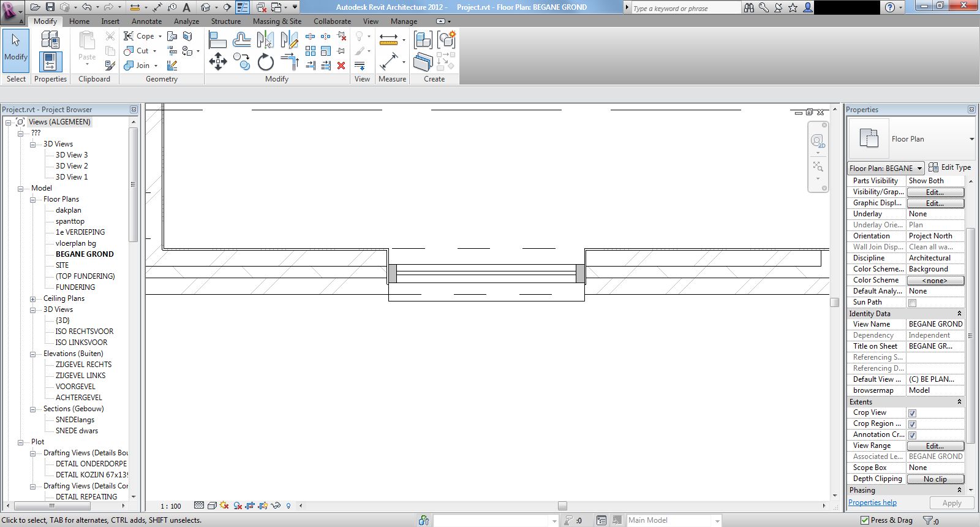
Task: Activate the Rotate tool
Action: tap(265, 62)
